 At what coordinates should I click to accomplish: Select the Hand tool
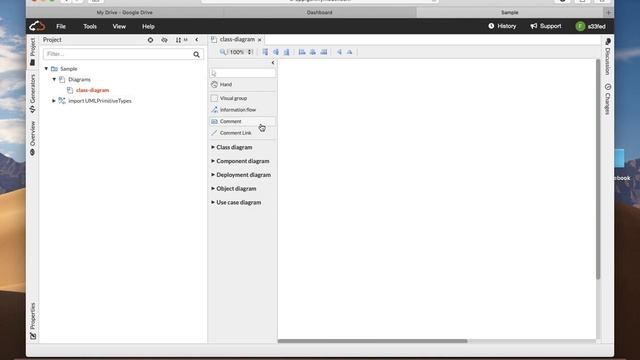242,84
